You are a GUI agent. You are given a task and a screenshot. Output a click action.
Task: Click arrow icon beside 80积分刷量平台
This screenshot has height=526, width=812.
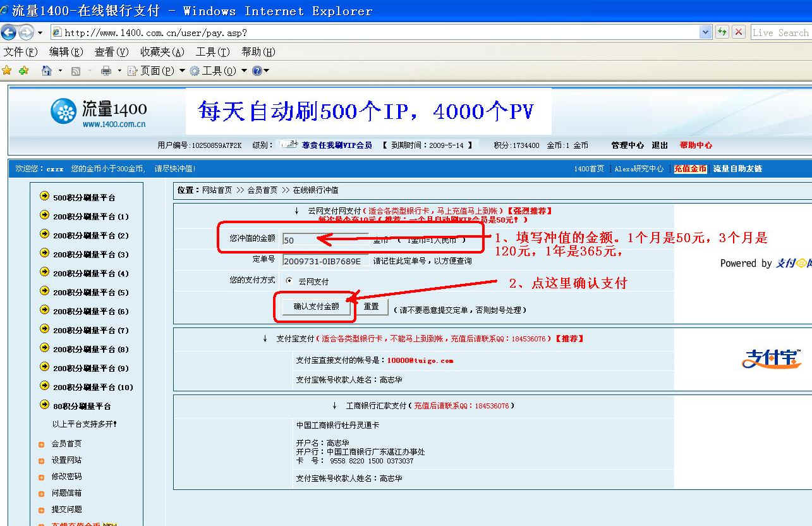44,405
